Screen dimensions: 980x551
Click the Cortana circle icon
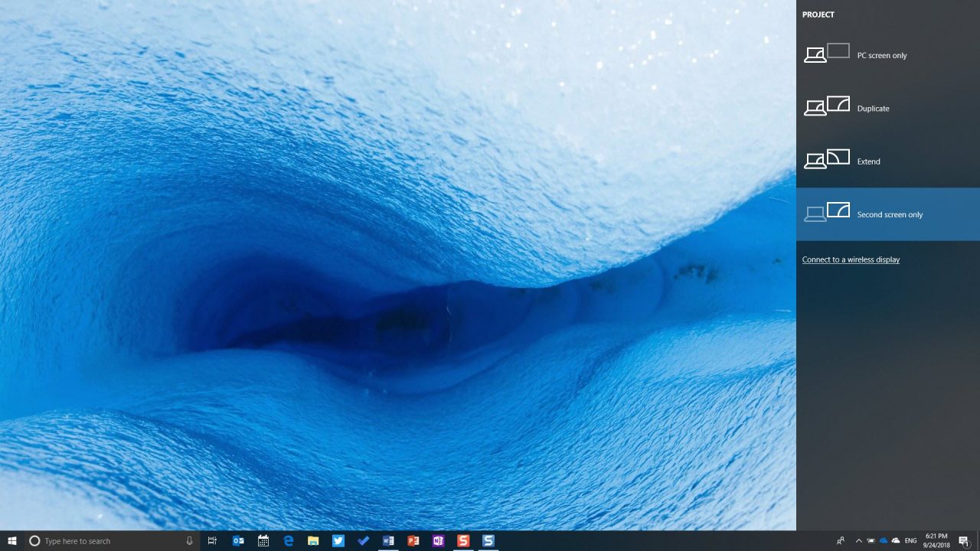pyautogui.click(x=34, y=541)
